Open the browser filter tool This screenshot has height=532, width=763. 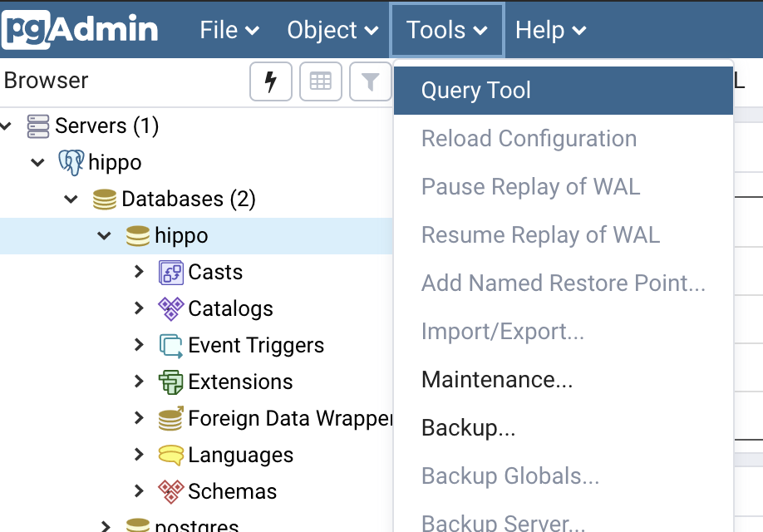pyautogui.click(x=370, y=81)
